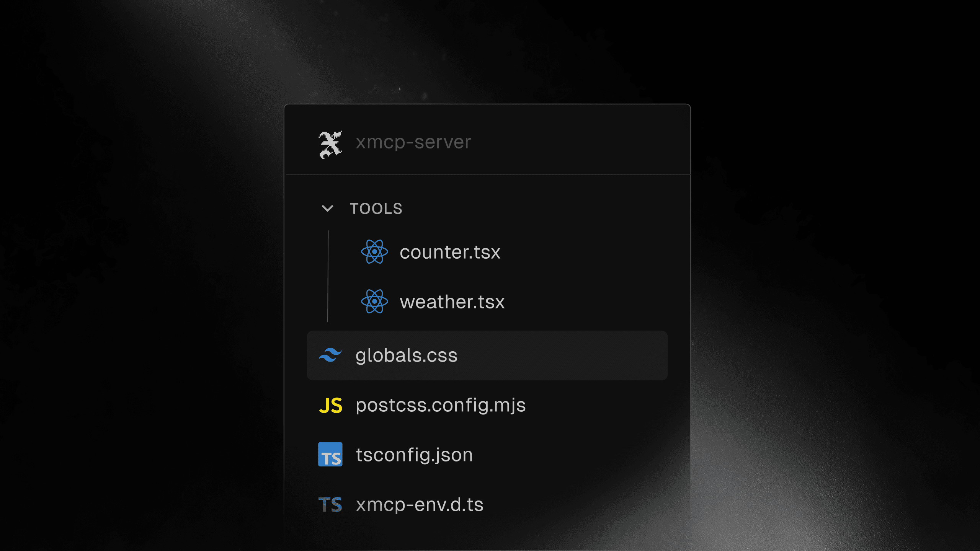Click the highlighted globals.css row
980x551 pixels.
(487, 356)
